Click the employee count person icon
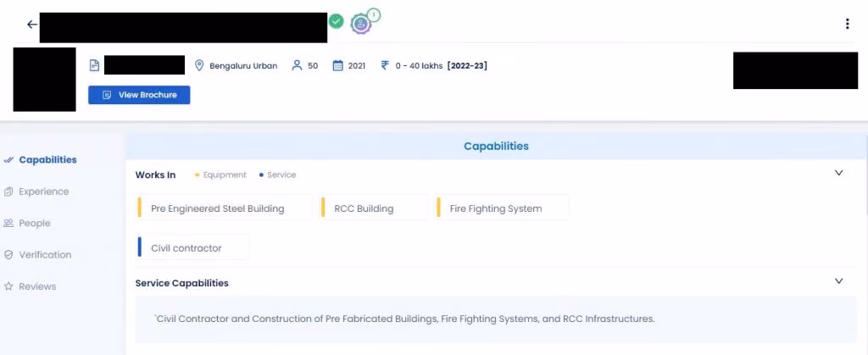Screen dimensions: 868x355 click(297, 66)
